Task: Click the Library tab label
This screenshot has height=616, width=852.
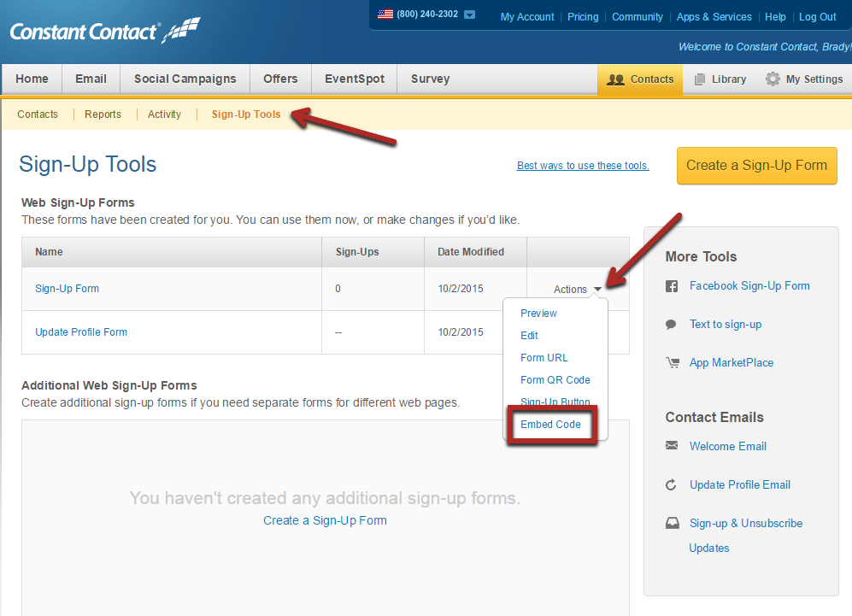Action: [729, 79]
